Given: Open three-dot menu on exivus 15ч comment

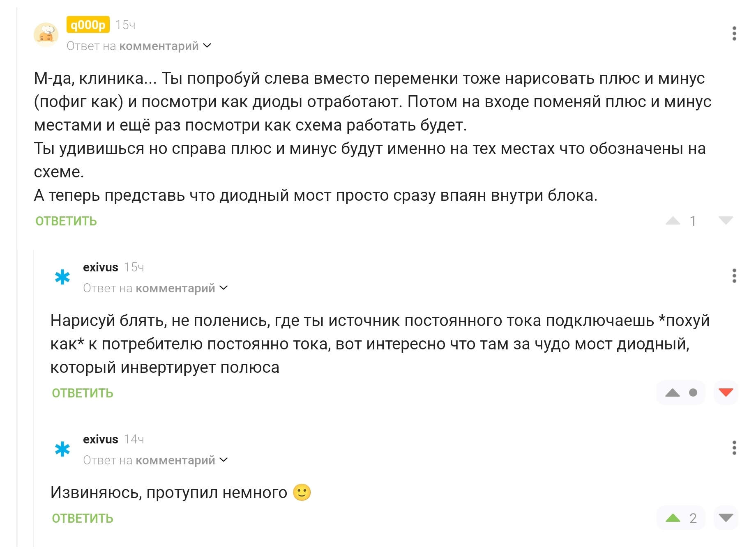Looking at the screenshot, I should [x=734, y=276].
